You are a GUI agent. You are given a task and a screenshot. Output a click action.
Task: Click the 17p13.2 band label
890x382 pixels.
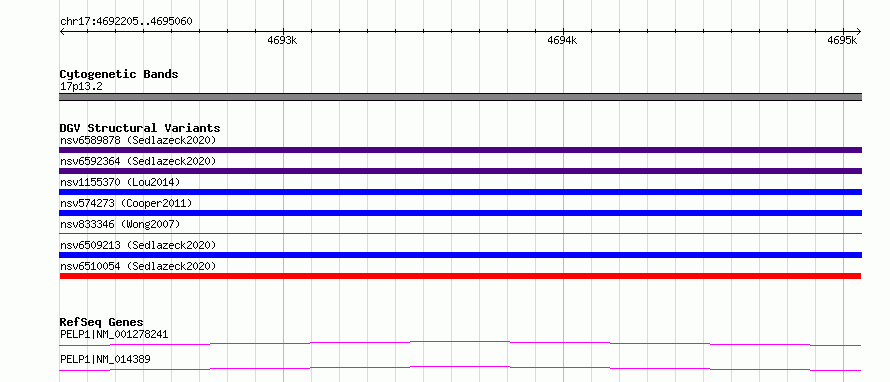(x=81, y=87)
